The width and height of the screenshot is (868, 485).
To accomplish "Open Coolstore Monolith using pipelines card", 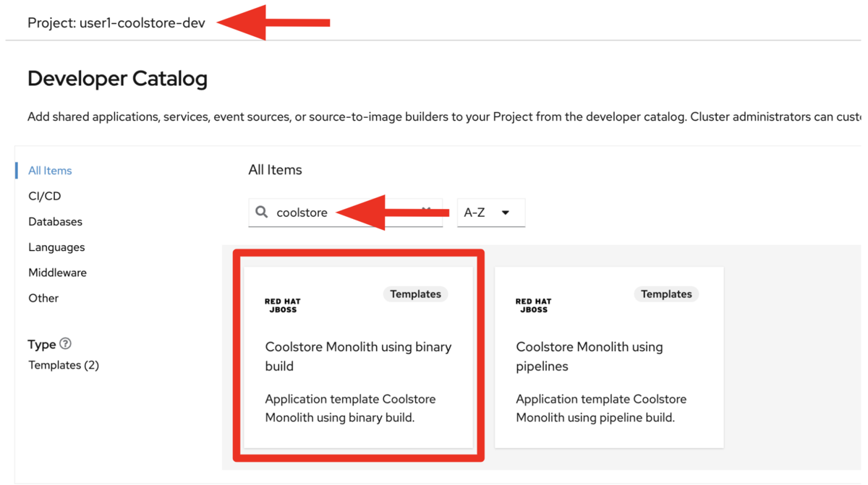I will (x=609, y=357).
